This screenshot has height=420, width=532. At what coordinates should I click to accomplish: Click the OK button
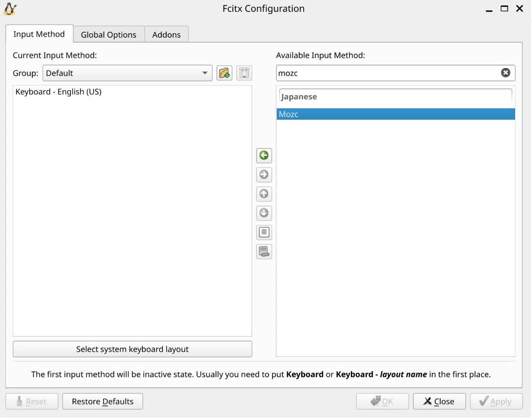[382, 401]
